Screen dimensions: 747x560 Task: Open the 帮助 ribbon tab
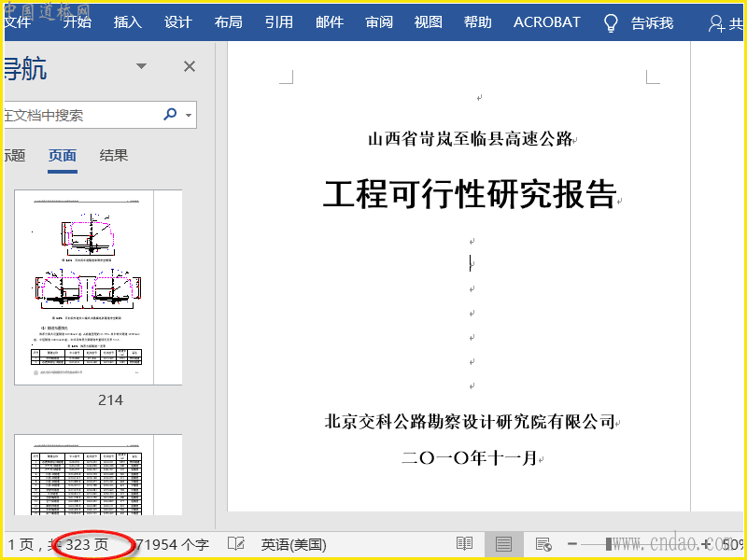(478, 22)
